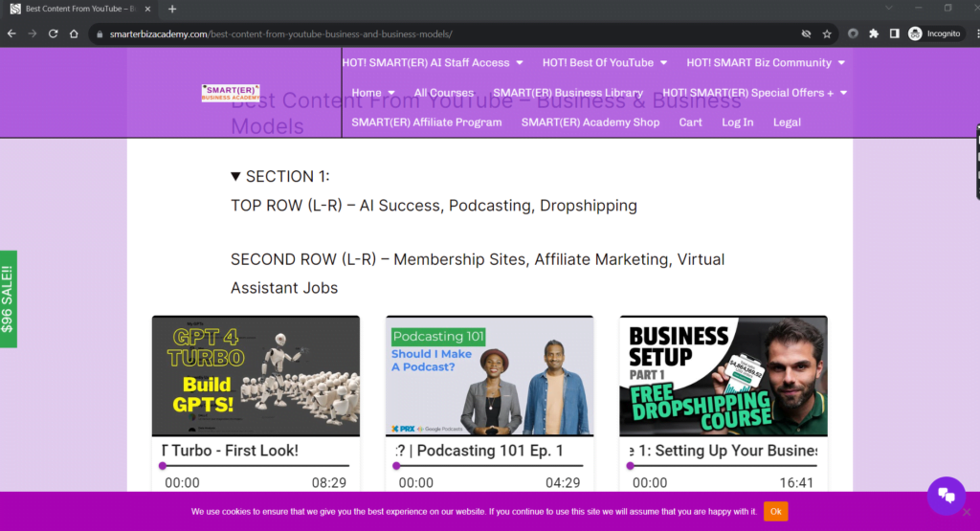Open a new browser tab

(172, 9)
